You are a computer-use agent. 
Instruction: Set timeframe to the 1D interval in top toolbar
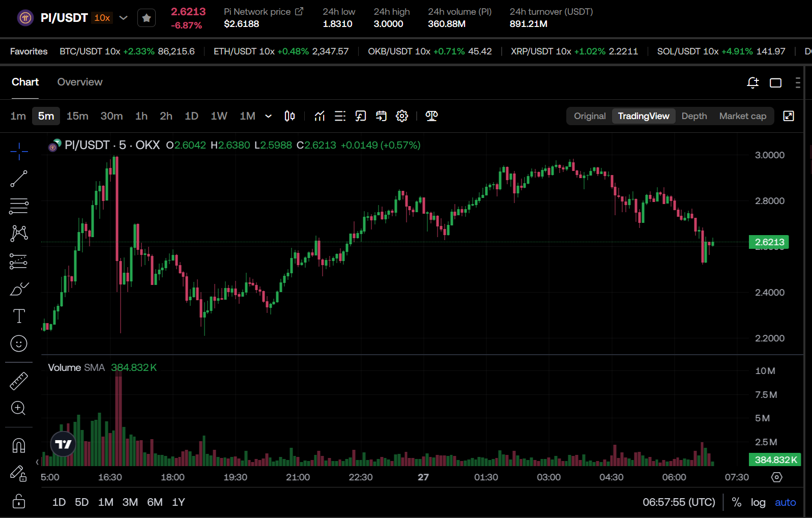[191, 116]
